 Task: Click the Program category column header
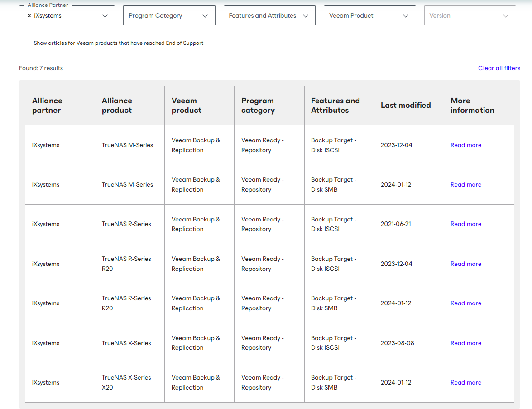click(258, 106)
